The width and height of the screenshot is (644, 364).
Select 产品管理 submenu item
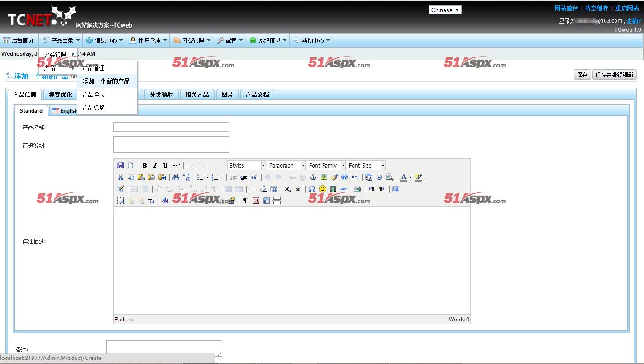pyautogui.click(x=107, y=68)
